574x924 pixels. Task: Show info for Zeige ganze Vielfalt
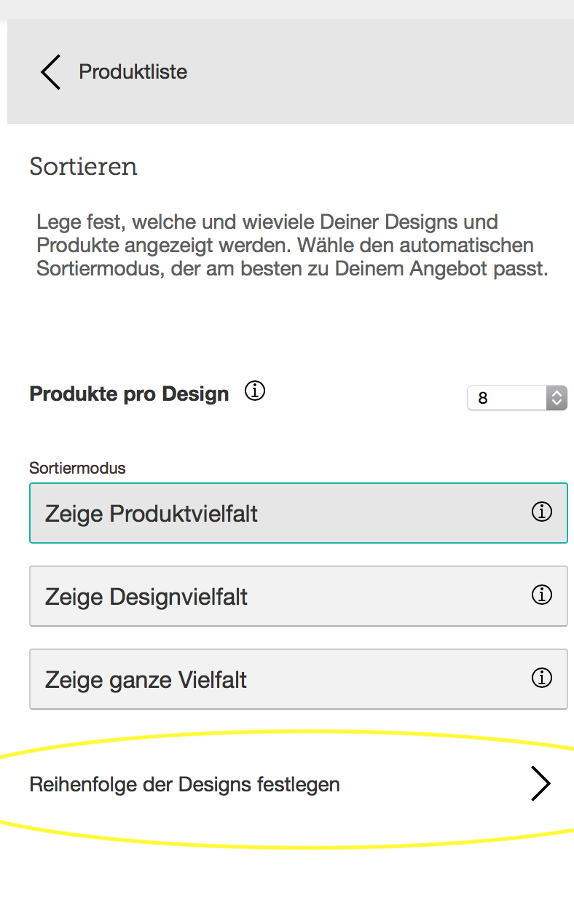click(541, 679)
